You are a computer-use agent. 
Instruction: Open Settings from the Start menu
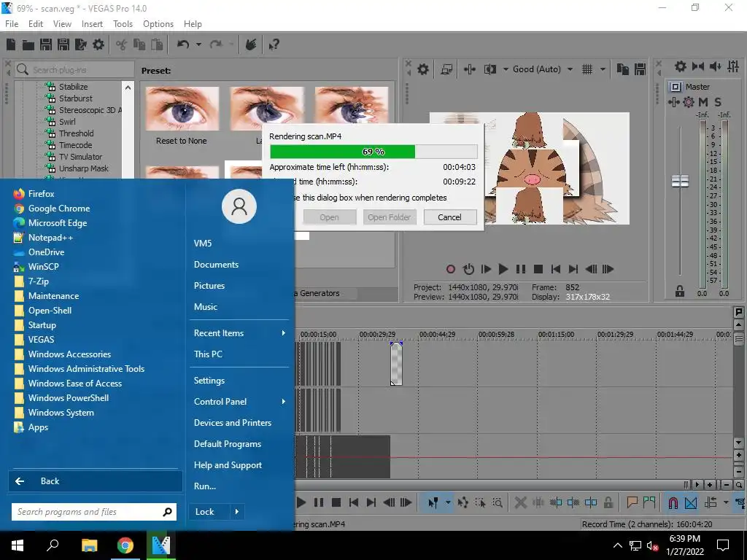pos(209,381)
